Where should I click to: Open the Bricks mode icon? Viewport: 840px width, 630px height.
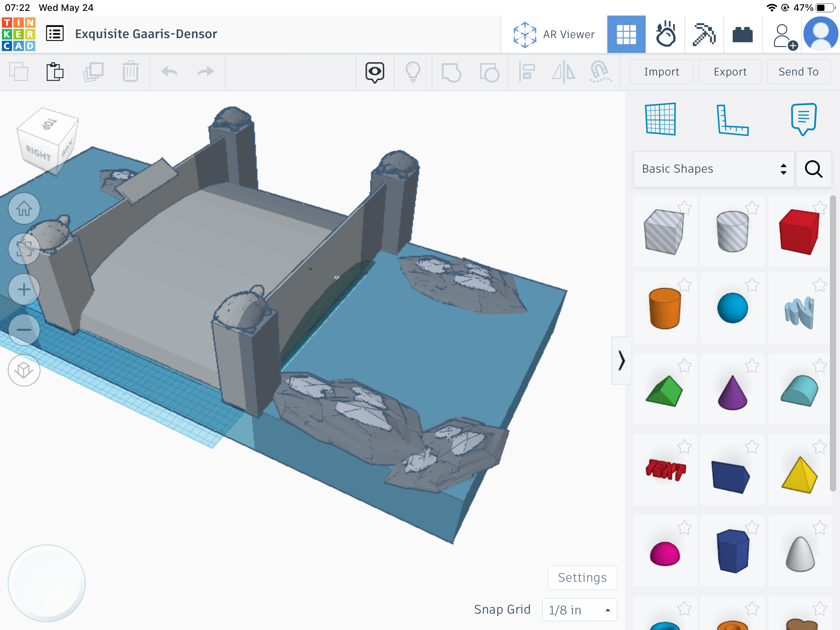pos(742,34)
